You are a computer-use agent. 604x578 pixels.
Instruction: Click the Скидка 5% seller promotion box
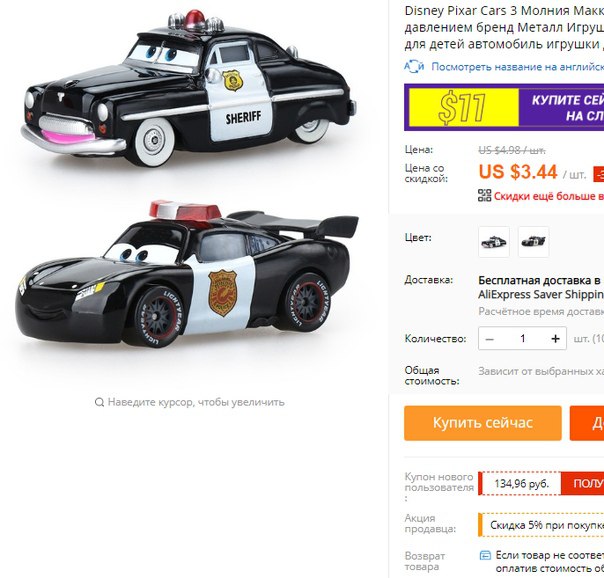tap(541, 525)
